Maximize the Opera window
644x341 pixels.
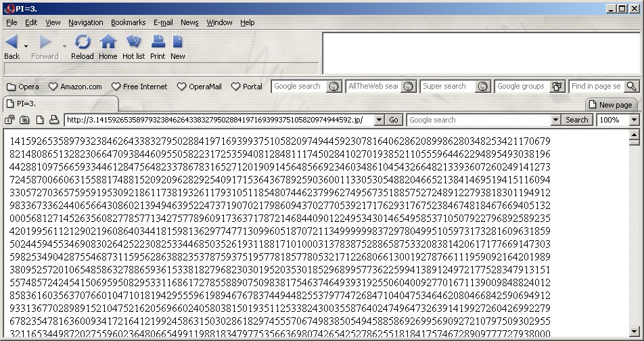[x=622, y=9]
